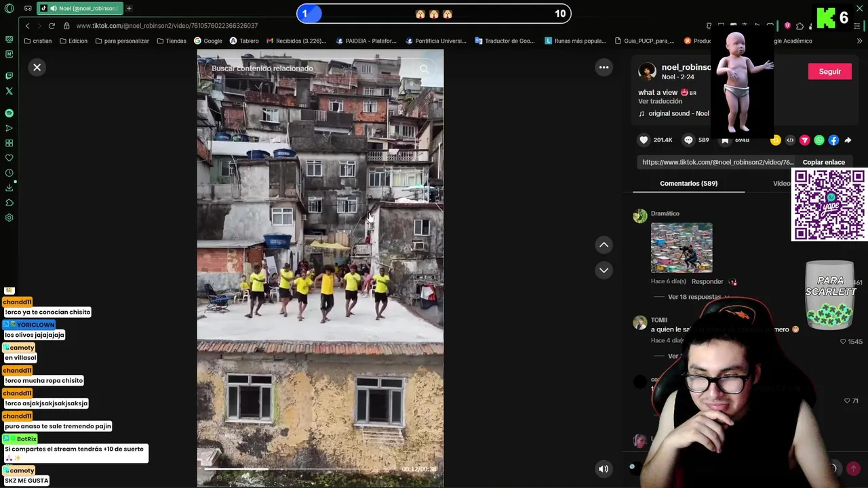Share the video to WhatsApp

[819, 140]
